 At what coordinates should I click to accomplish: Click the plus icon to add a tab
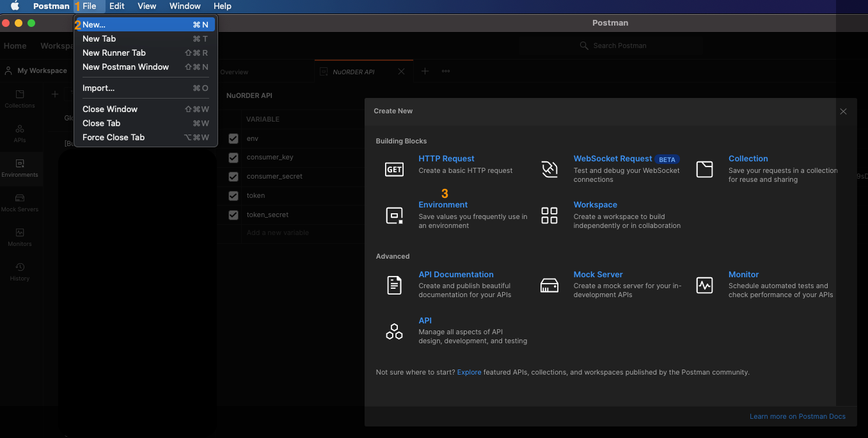pyautogui.click(x=425, y=71)
